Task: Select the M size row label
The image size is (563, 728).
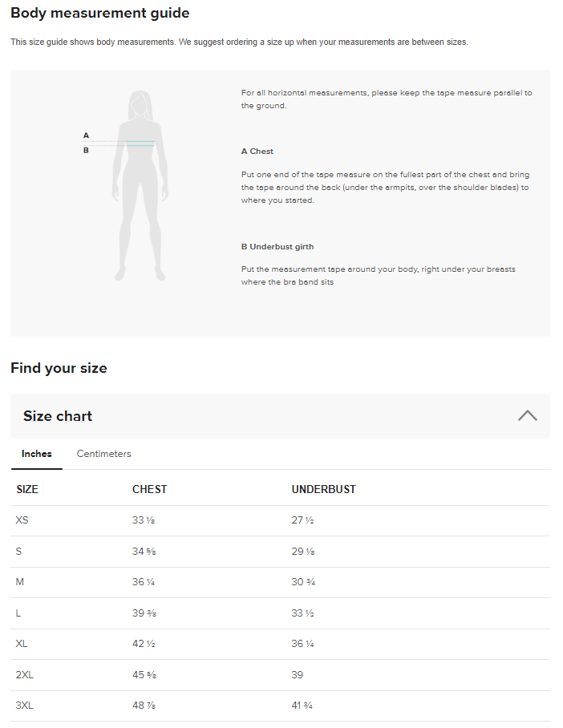Action: pyautogui.click(x=20, y=582)
